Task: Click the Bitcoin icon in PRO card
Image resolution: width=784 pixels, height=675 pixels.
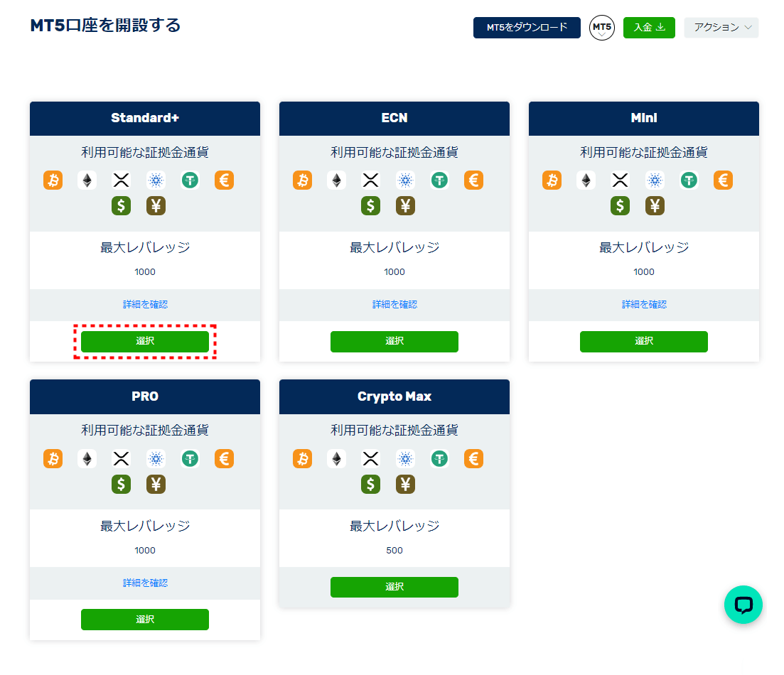Action: [x=53, y=458]
